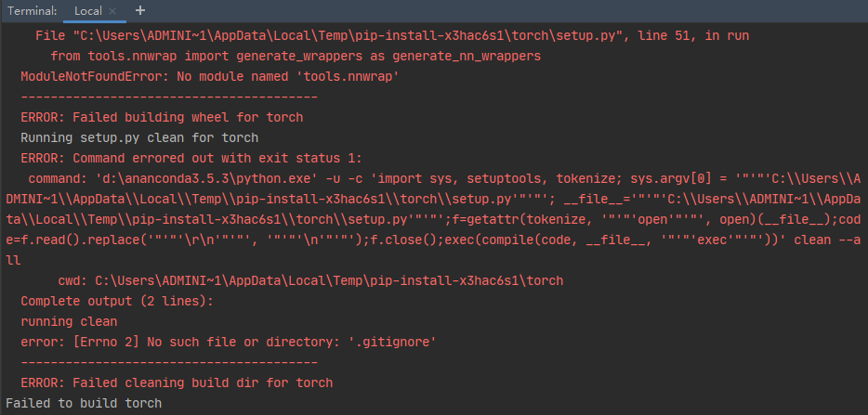Click 'ERROR: Failed cleaning build dir for torch'
Screen dimensions: 868x415
pos(178,383)
